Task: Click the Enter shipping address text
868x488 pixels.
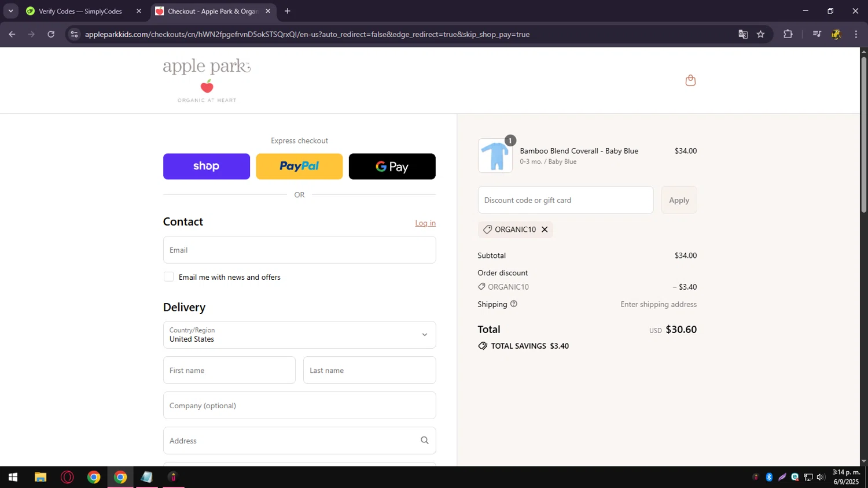Action: point(659,304)
